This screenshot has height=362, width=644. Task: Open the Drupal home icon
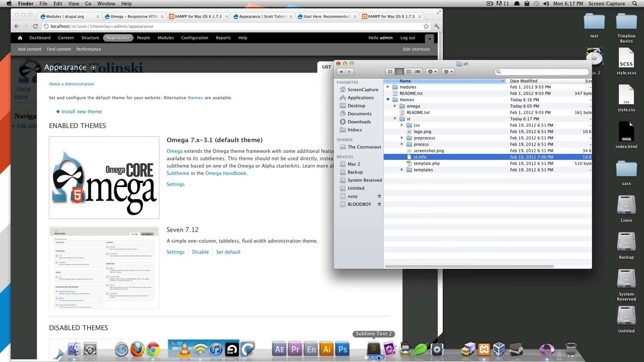click(x=20, y=38)
